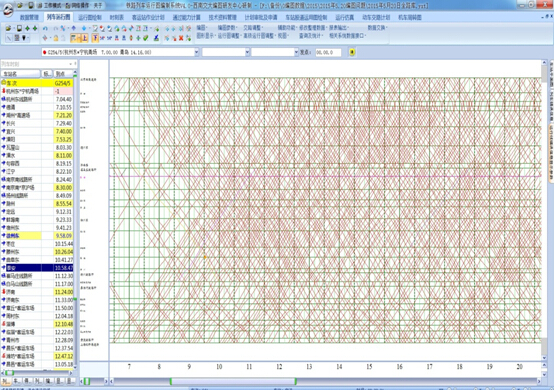Click the vertical scrollbar of the diagram
The image size is (555, 390).
point(544,209)
